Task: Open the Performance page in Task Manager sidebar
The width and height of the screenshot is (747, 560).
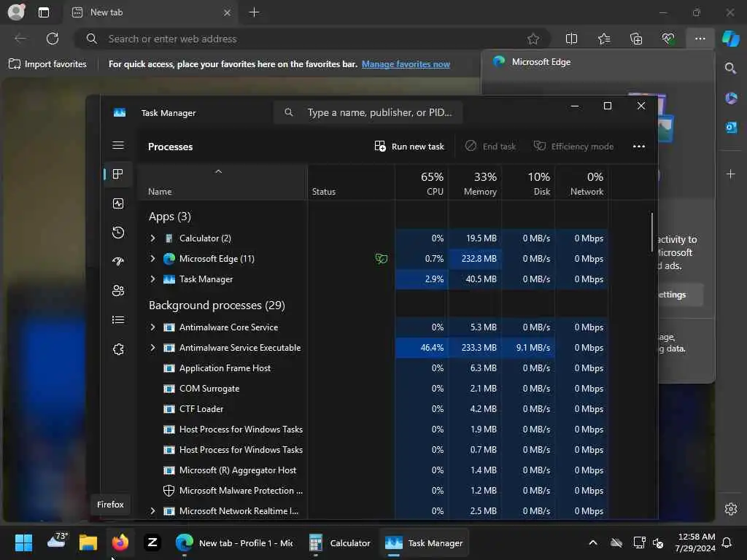Action: (118, 203)
